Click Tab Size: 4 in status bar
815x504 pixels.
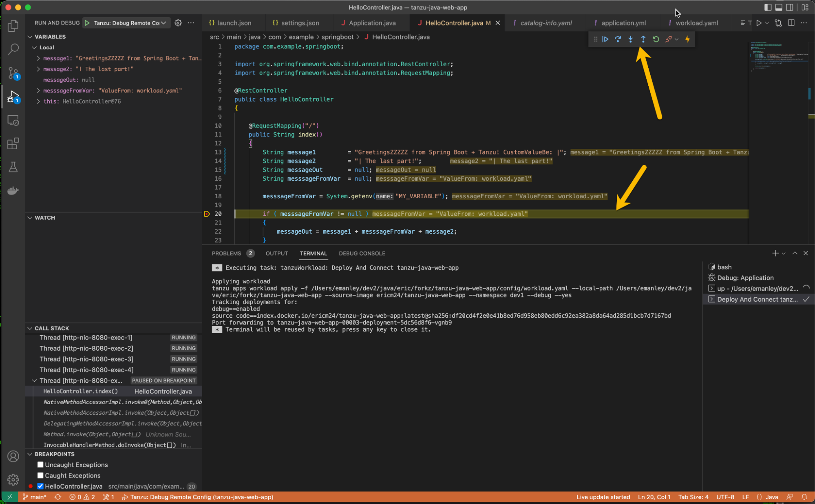pyautogui.click(x=694, y=497)
